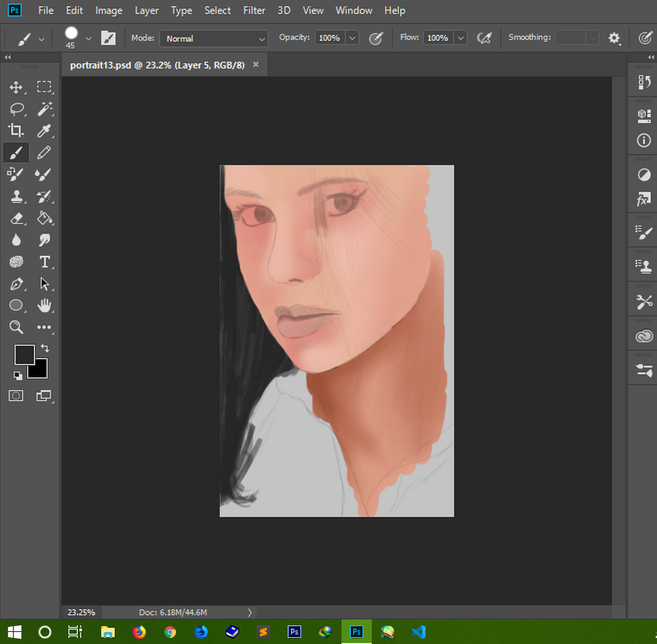Click the Opacity 100% value field
The width and height of the screenshot is (657, 644).
click(329, 38)
